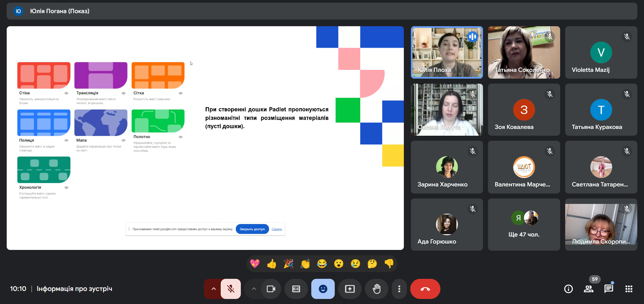Select Валентина Марче... participant tile
644x304 pixels.
tap(524, 167)
